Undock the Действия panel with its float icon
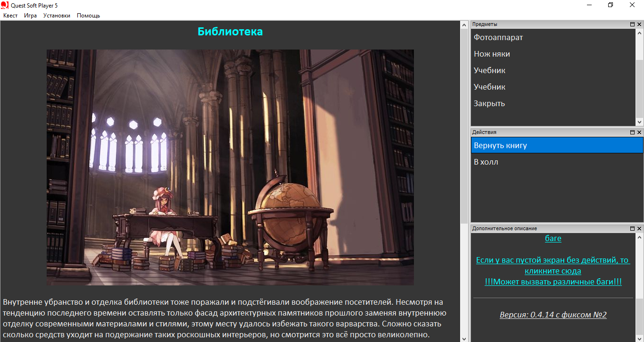644x342 pixels. point(632,133)
